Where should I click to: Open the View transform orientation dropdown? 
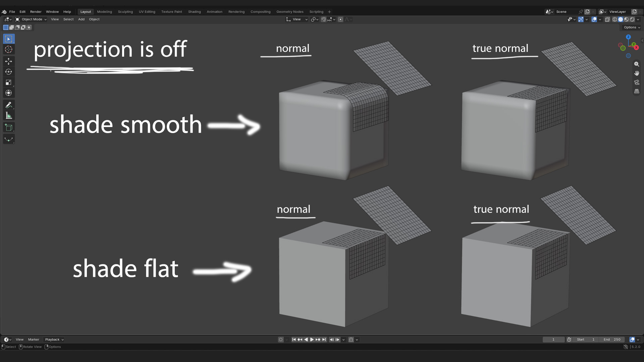point(297,19)
